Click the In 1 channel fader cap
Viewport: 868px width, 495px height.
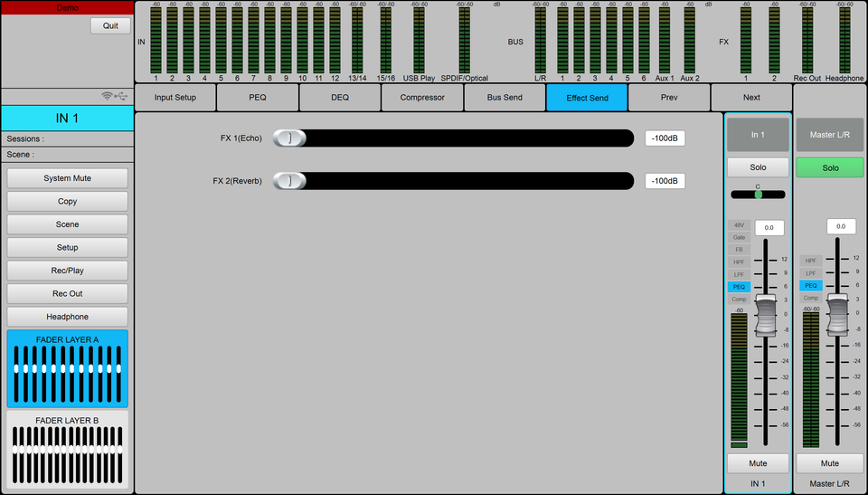point(766,316)
